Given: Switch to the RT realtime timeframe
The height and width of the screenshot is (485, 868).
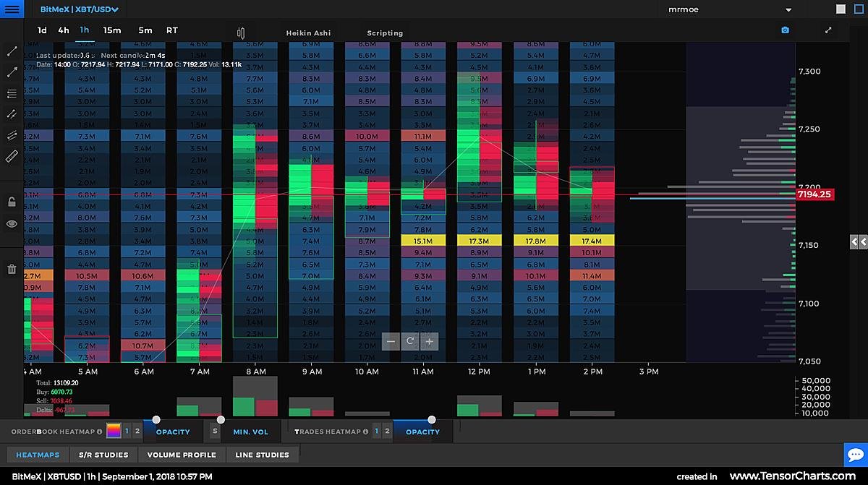Looking at the screenshot, I should point(172,30).
